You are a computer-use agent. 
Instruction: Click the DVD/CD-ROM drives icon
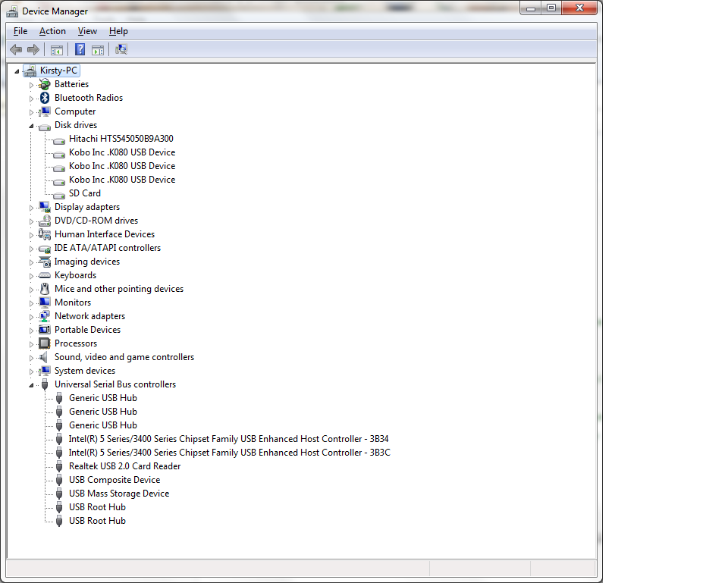(45, 221)
